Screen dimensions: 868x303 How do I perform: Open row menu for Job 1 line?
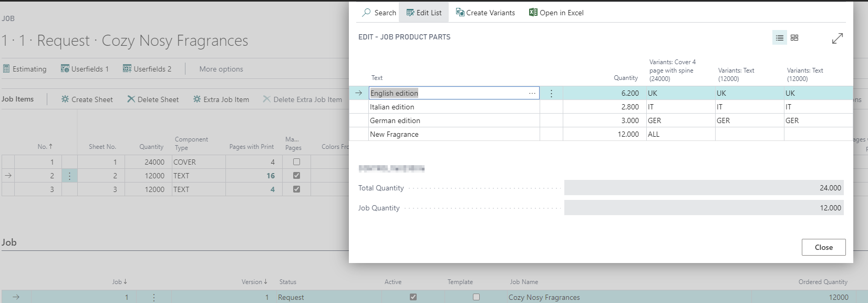pos(154,297)
